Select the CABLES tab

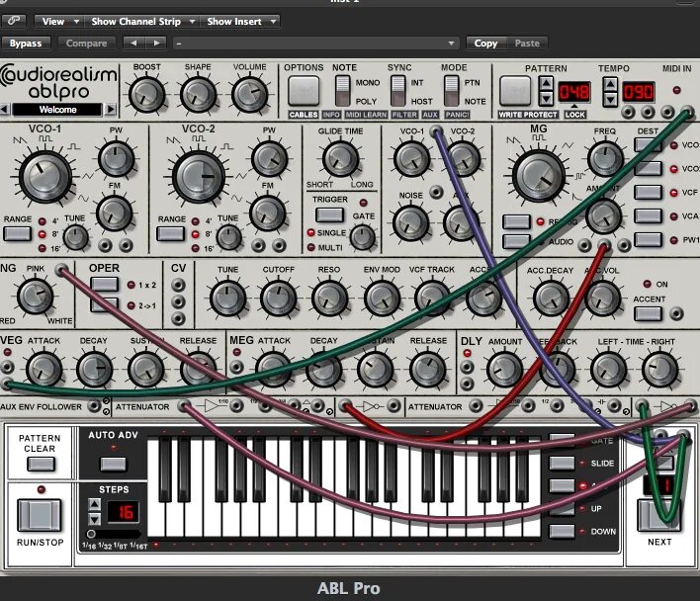(304, 115)
